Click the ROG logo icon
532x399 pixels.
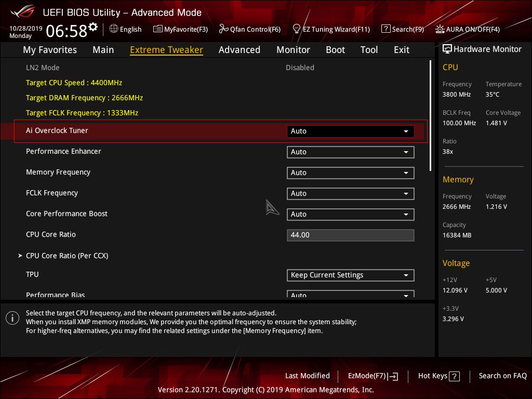point(22,12)
